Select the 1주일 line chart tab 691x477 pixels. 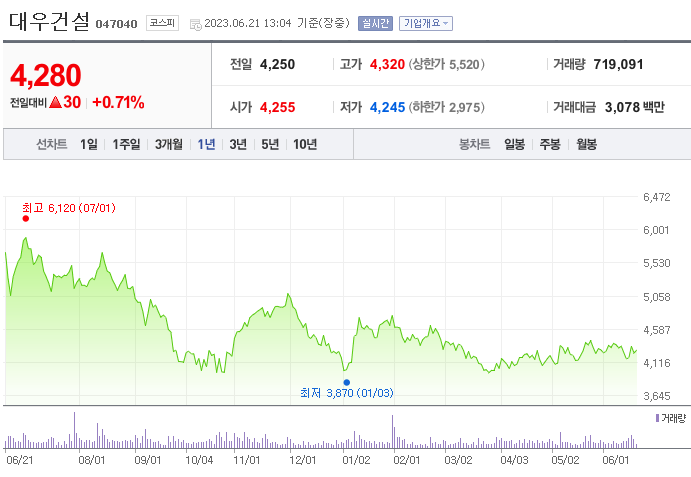126,144
